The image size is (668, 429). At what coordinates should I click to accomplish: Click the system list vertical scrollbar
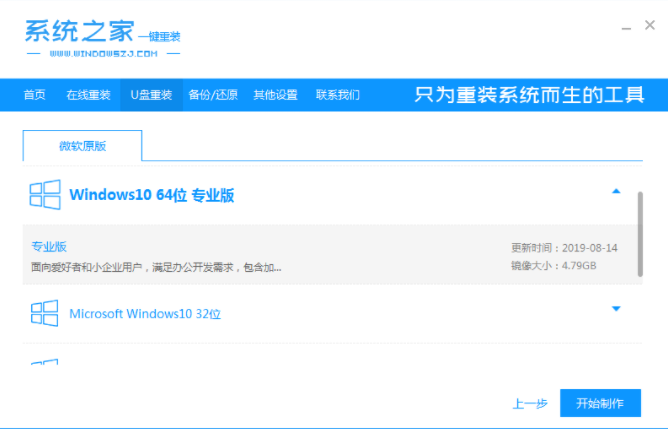(x=640, y=232)
